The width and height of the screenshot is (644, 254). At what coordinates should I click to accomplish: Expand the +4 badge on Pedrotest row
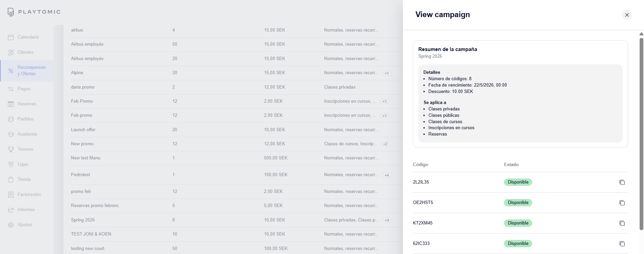click(x=387, y=175)
